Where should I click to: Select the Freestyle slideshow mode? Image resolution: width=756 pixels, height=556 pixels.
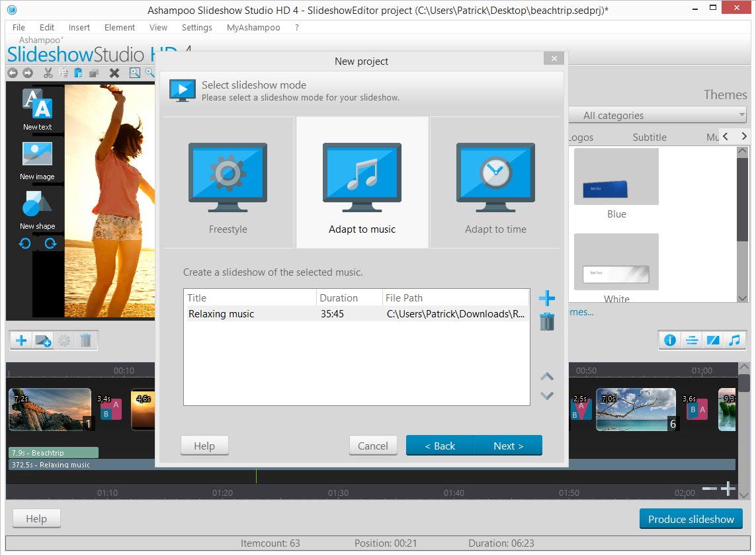click(228, 183)
